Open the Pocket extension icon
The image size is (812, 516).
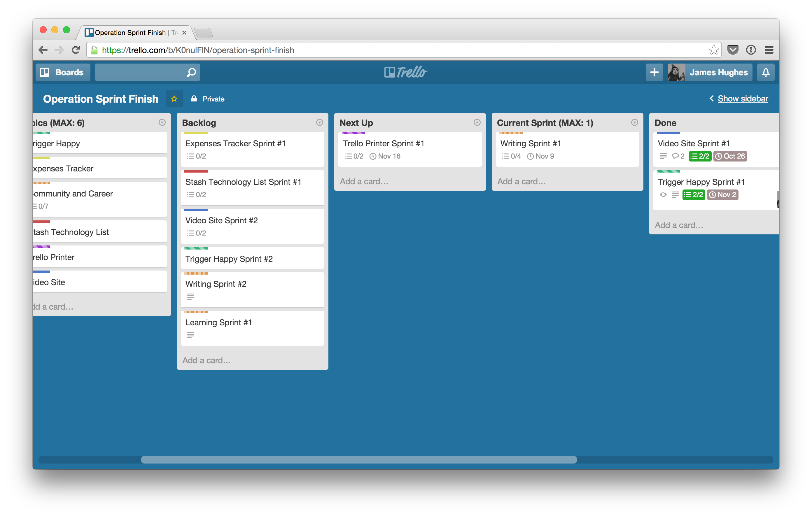click(733, 50)
